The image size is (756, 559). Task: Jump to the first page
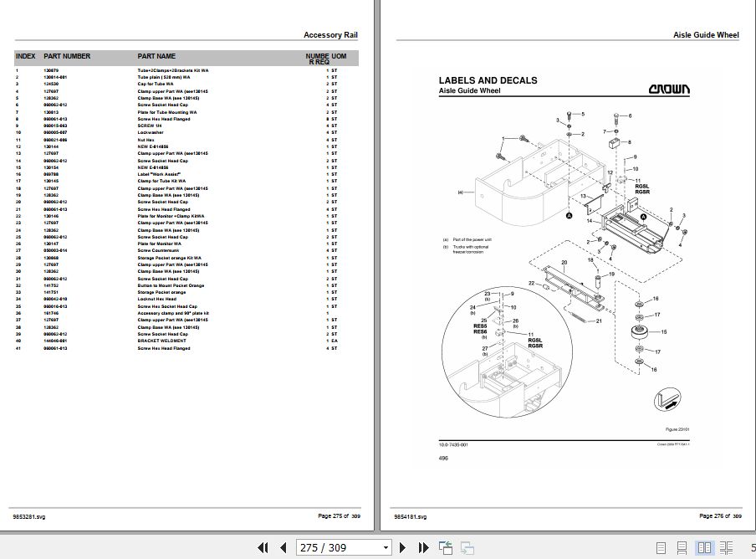[x=264, y=547]
